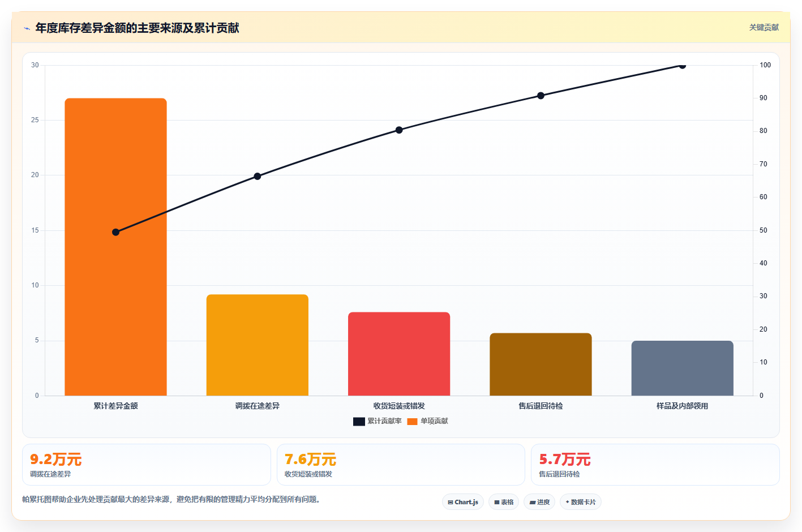Click the right axis value 90
Viewport: 802px width, 532px height.
tap(764, 98)
